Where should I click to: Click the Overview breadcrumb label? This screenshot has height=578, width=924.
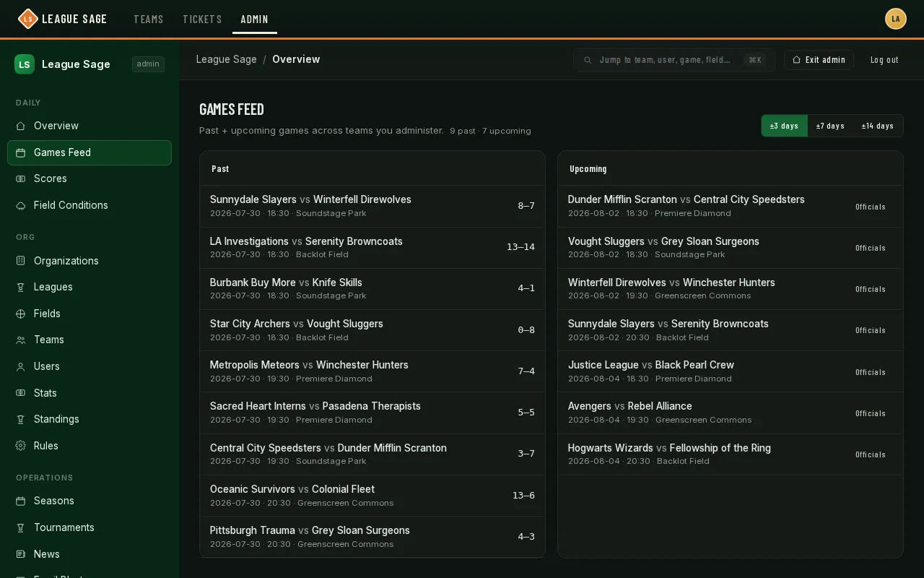tap(296, 59)
